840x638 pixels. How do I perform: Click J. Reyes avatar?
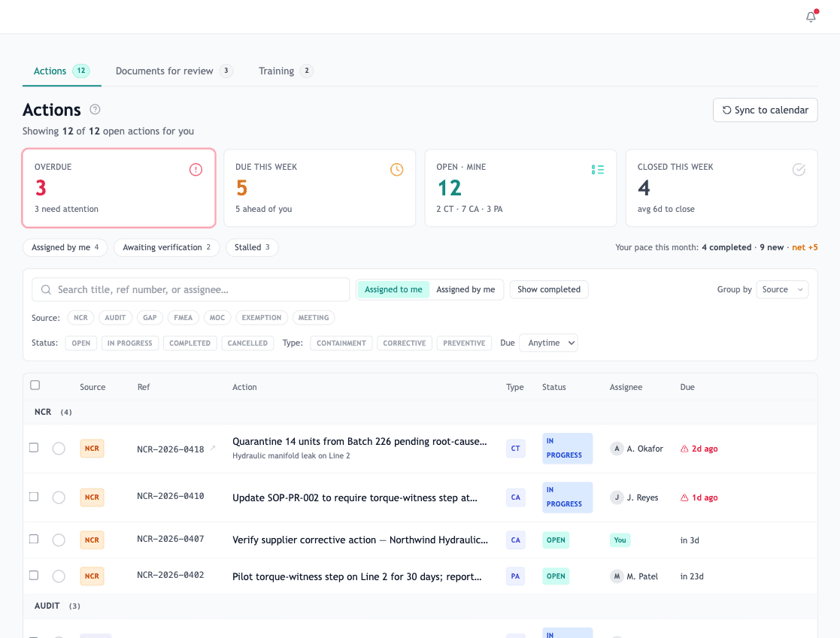(617, 497)
